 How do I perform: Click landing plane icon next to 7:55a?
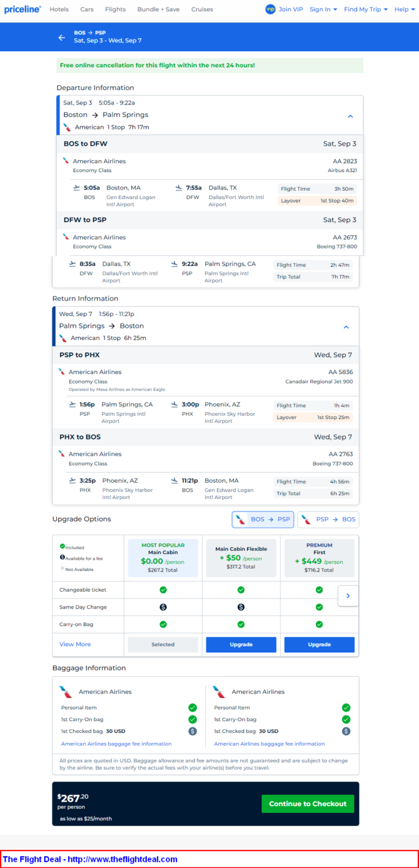click(178, 187)
